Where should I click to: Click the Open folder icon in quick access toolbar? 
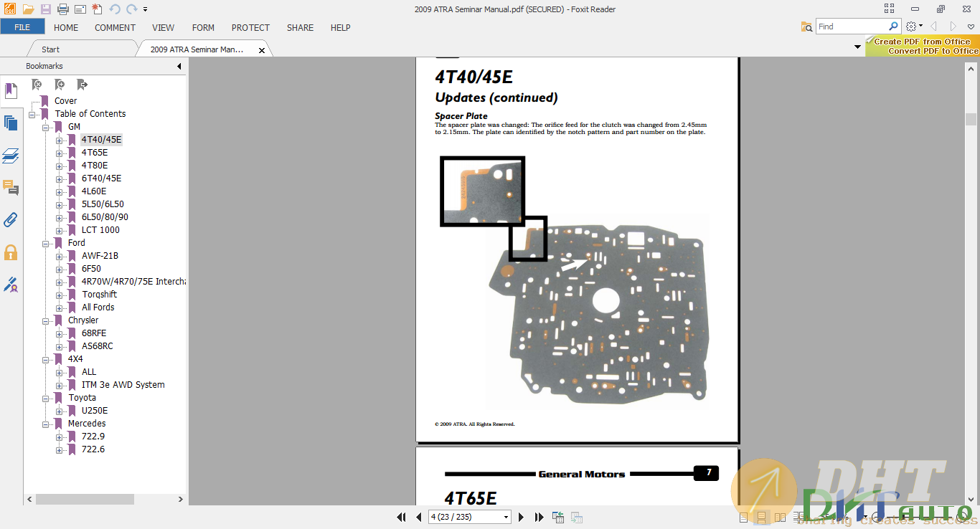(28, 9)
